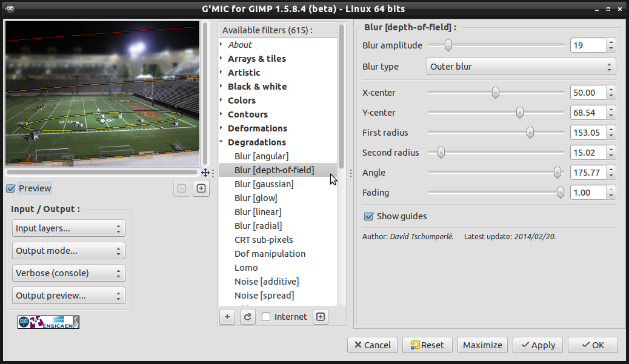The image size is (629, 364).
Task: Click the X-center slider handle
Action: coord(496,93)
